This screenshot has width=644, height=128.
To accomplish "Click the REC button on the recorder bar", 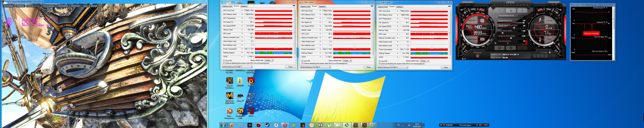I will pos(485,125).
